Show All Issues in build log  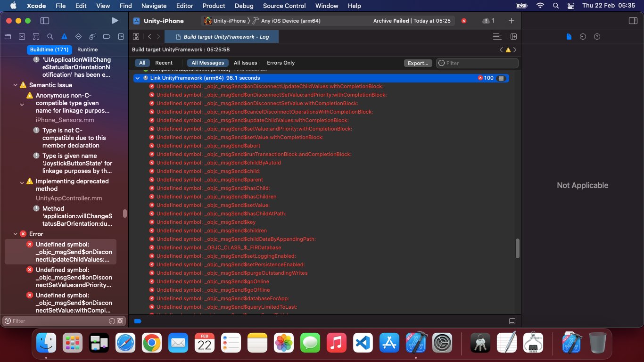pos(245,63)
